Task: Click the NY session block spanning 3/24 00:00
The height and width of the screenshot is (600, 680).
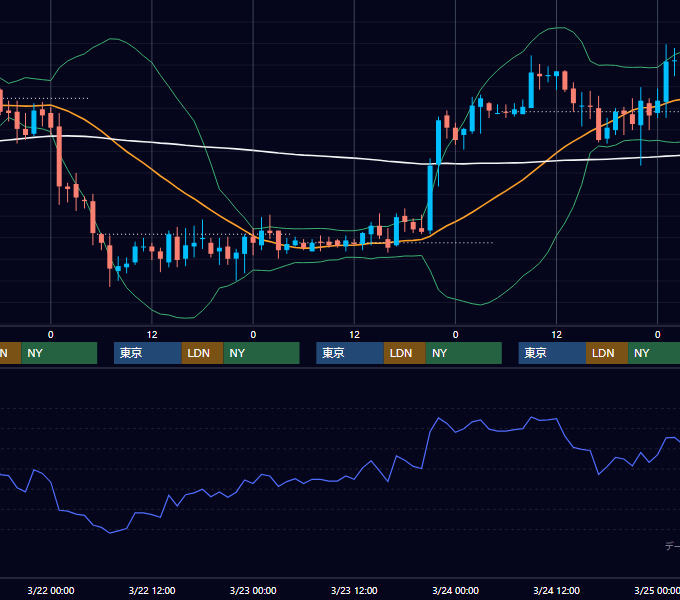Action: (x=464, y=353)
